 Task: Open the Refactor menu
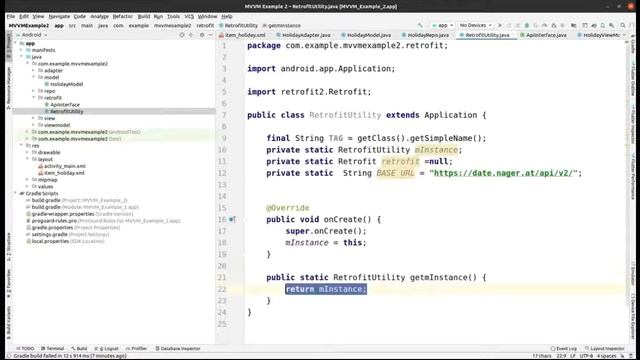click(x=122, y=16)
